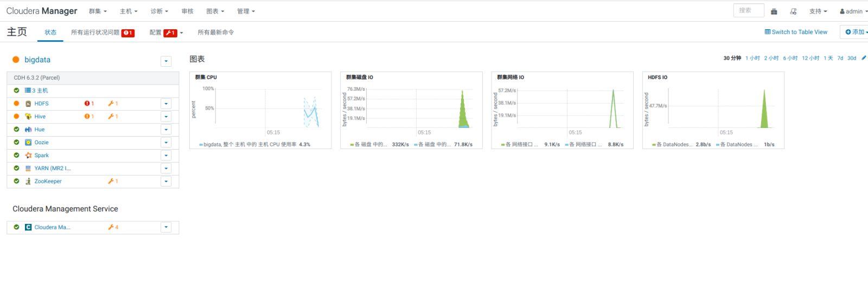868x302 pixels.
Task: Click the parcels gift box icon
Action: pos(774,11)
